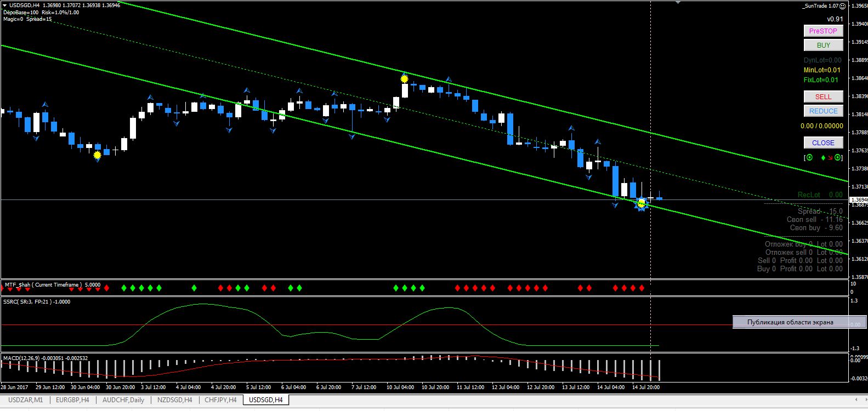
Task: Click the 0.00 / 0.00000 value
Action: pos(822,126)
